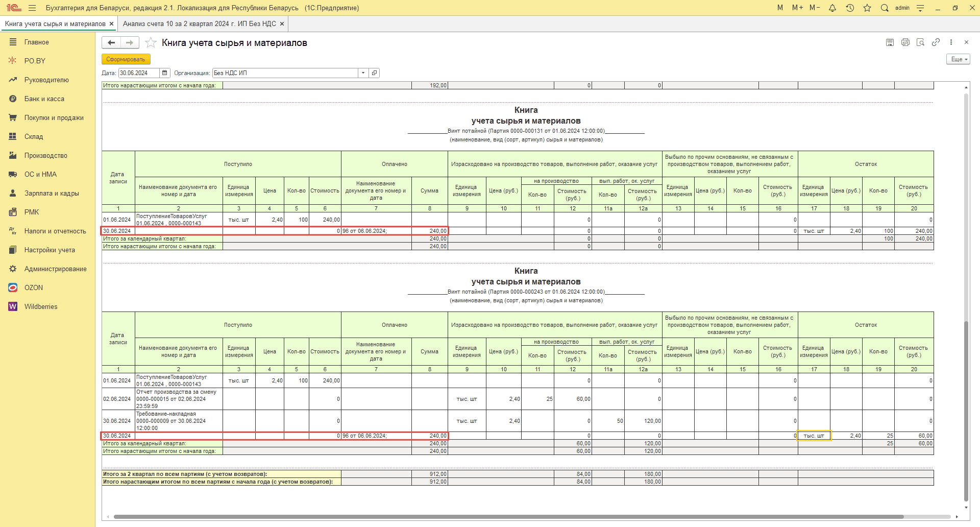Click the Сформировать button
This screenshot has height=527, width=980.
(x=126, y=59)
